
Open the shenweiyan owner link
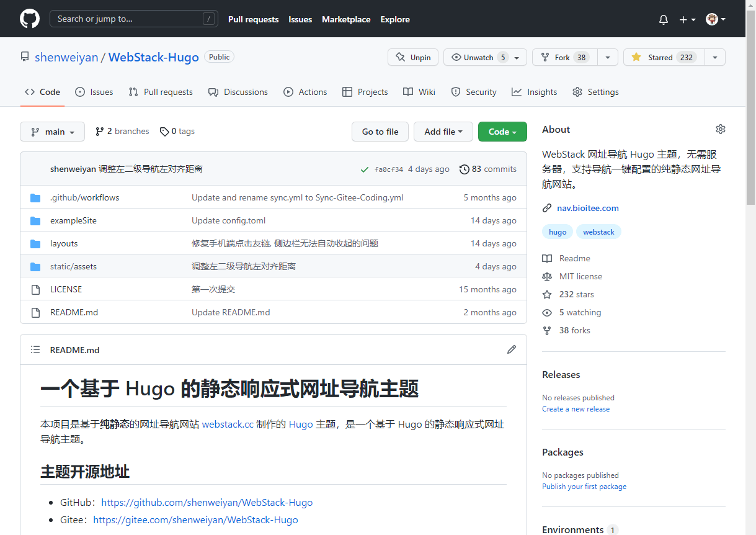click(x=66, y=57)
